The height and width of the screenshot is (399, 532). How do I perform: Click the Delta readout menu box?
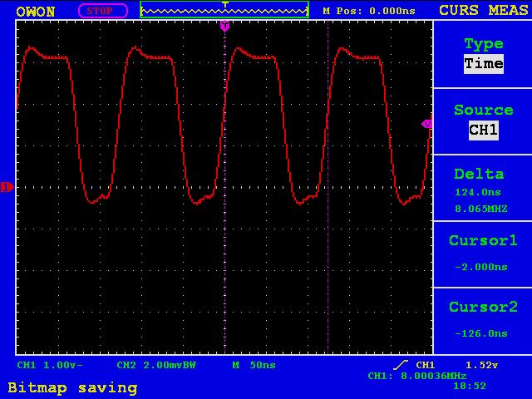coord(483,188)
